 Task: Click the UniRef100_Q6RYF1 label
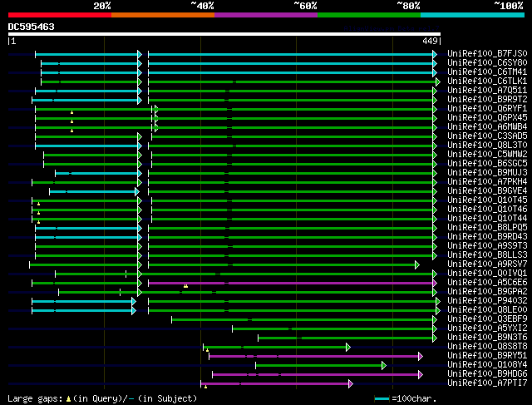coord(487,109)
